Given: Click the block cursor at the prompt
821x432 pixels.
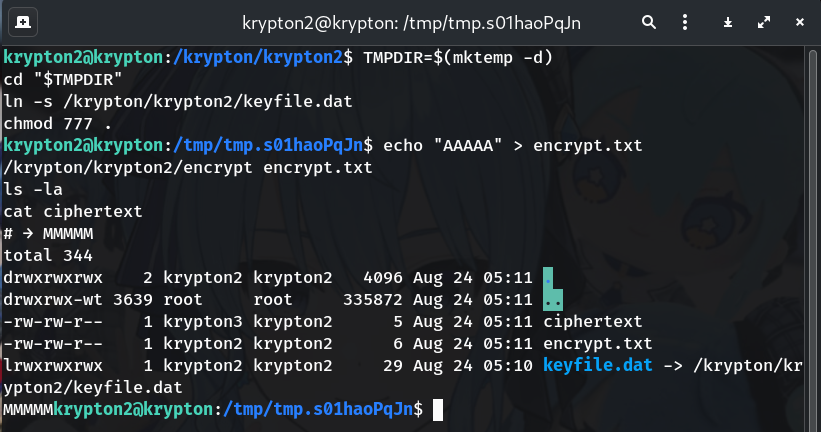Looking at the screenshot, I should 438,409.
